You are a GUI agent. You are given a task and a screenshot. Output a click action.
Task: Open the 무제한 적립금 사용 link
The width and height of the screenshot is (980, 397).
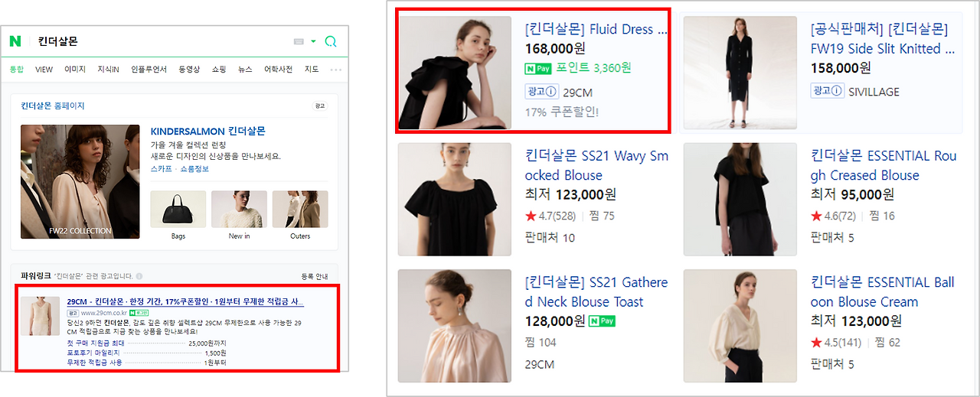pyautogui.click(x=95, y=362)
